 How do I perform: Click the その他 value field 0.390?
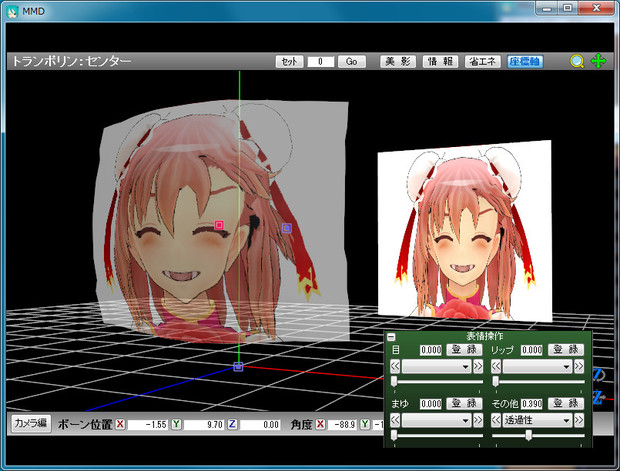tap(532, 403)
